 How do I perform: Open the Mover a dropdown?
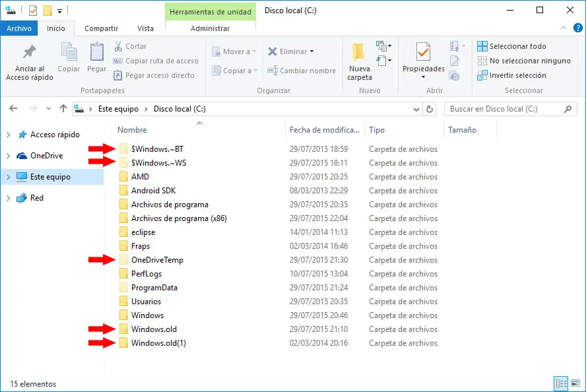click(x=234, y=51)
